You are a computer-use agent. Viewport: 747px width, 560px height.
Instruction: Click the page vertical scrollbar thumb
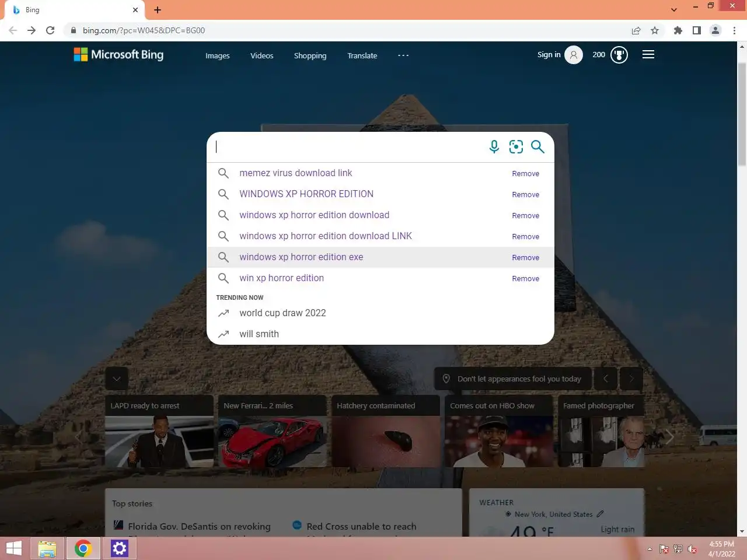pyautogui.click(x=742, y=114)
